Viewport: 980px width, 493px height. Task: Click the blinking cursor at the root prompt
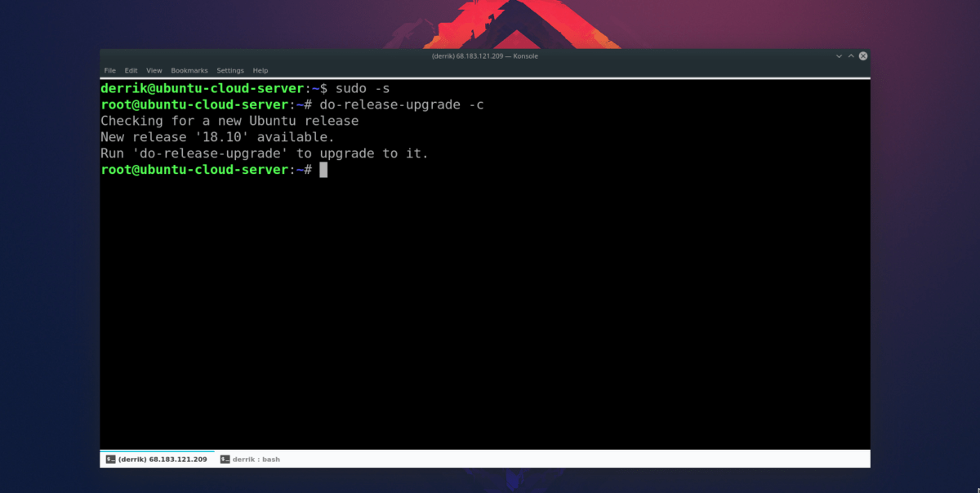click(323, 169)
